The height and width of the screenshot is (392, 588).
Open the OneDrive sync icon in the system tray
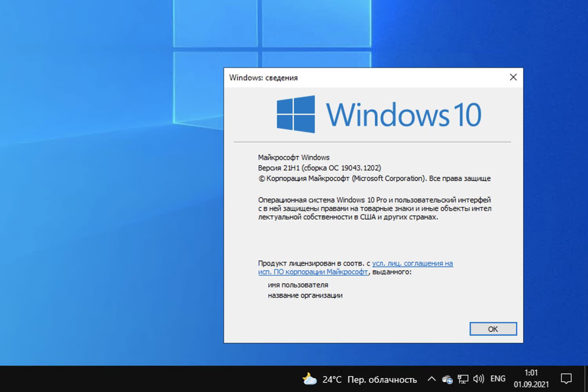[x=447, y=378]
